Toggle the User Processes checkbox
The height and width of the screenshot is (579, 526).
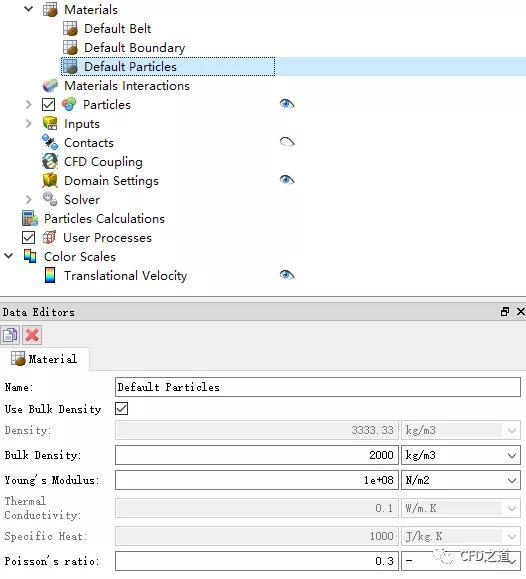click(28, 237)
